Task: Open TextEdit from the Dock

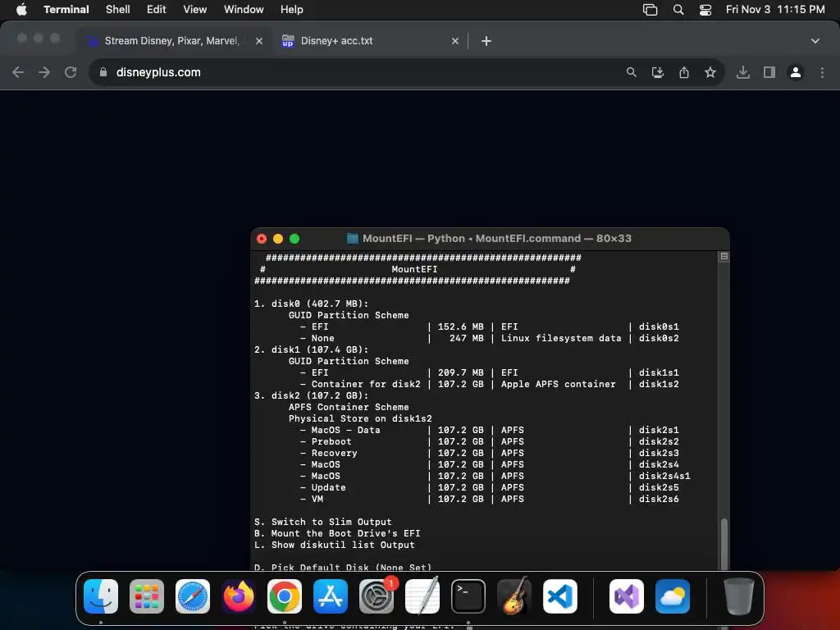Action: [x=422, y=596]
